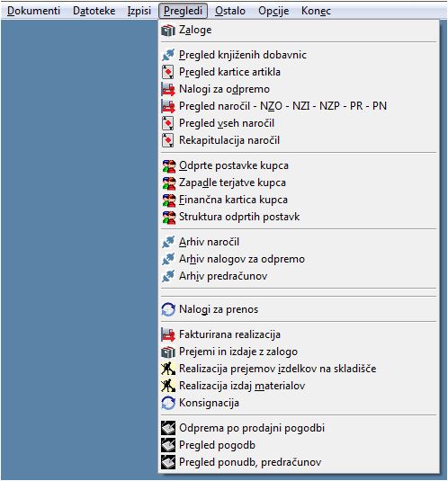This screenshot has height=481, width=448.
Task: Click the refresh icon beside Konsignacija
Action: (168, 403)
